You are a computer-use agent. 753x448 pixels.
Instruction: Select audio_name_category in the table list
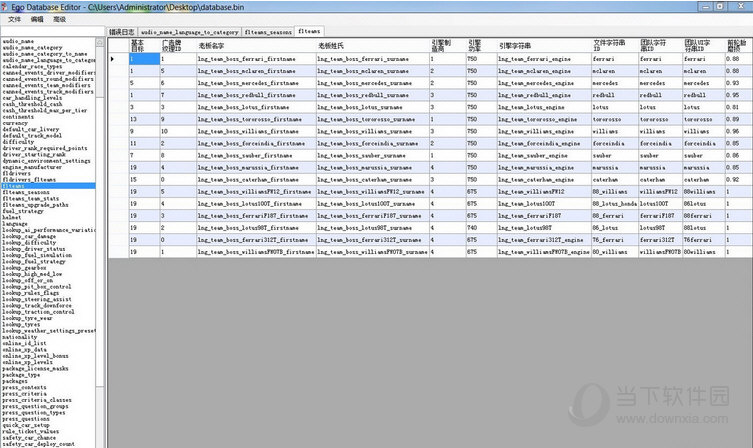pos(32,48)
